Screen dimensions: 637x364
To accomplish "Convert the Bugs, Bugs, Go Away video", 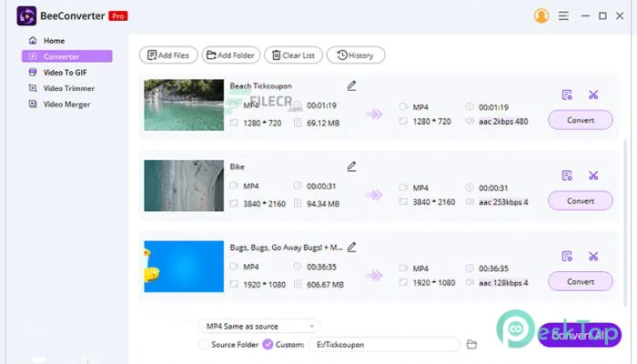I will tap(581, 281).
